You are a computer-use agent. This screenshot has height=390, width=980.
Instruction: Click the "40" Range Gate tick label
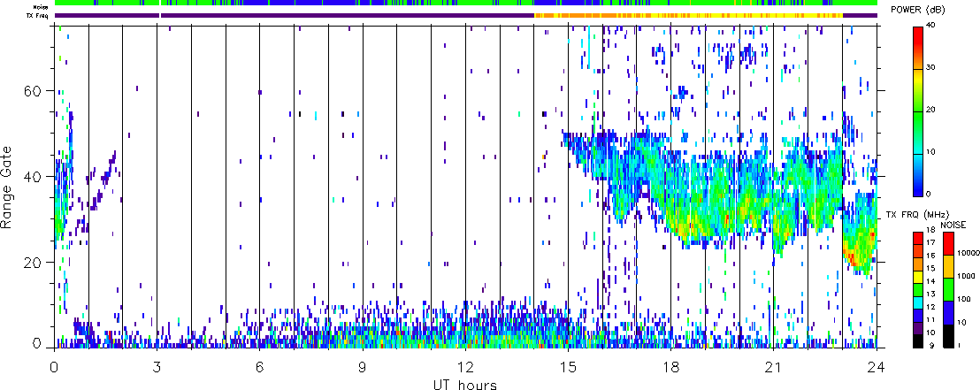(x=32, y=177)
